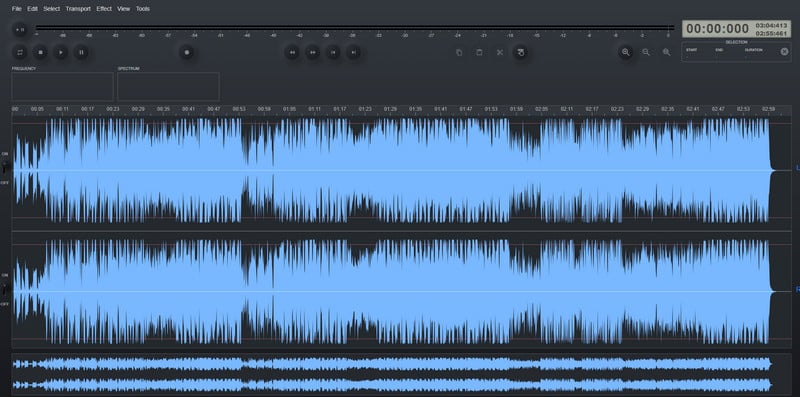800x397 pixels.
Task: Start playback with the Play button
Action: (61, 52)
